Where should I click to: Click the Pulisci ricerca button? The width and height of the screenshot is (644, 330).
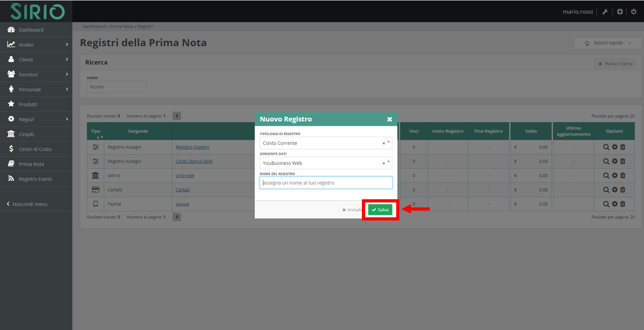pyautogui.click(x=616, y=64)
